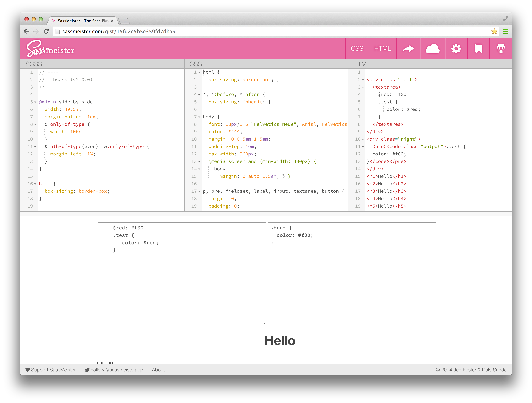Click the heart icon in footer
Image resolution: width=532 pixels, height=403 pixels.
[28, 370]
